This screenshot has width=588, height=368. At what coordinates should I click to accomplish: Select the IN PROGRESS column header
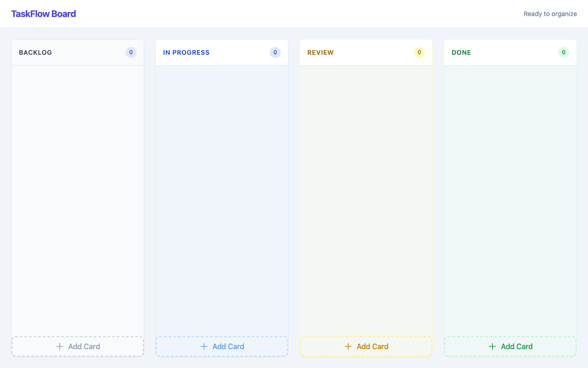pos(186,52)
